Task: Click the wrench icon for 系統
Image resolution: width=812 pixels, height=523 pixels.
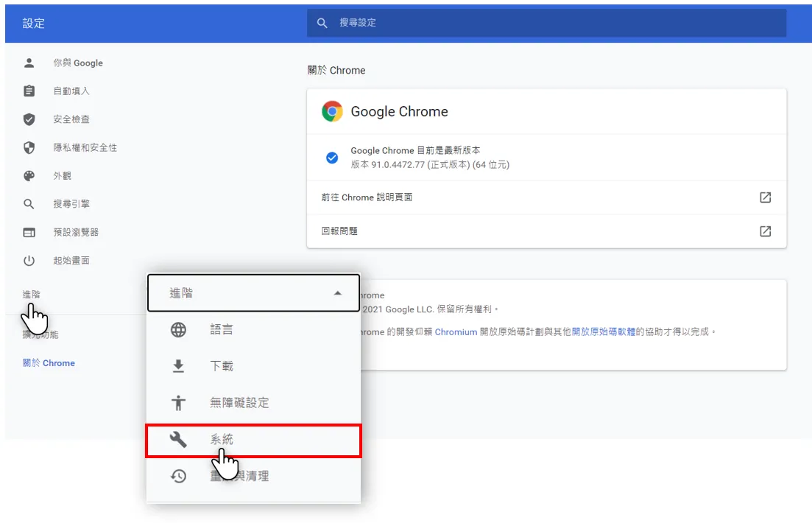Action: (178, 440)
